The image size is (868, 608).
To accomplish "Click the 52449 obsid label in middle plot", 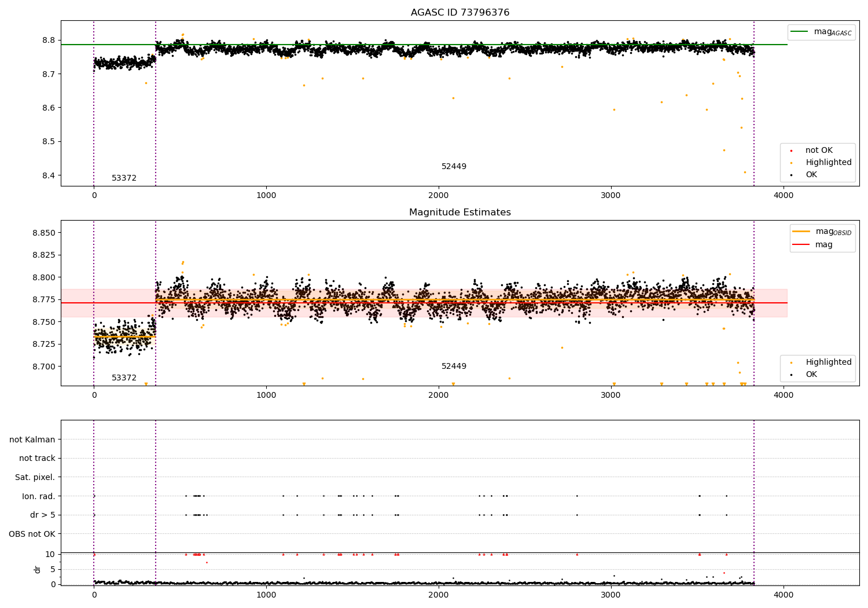I will 454,367.
